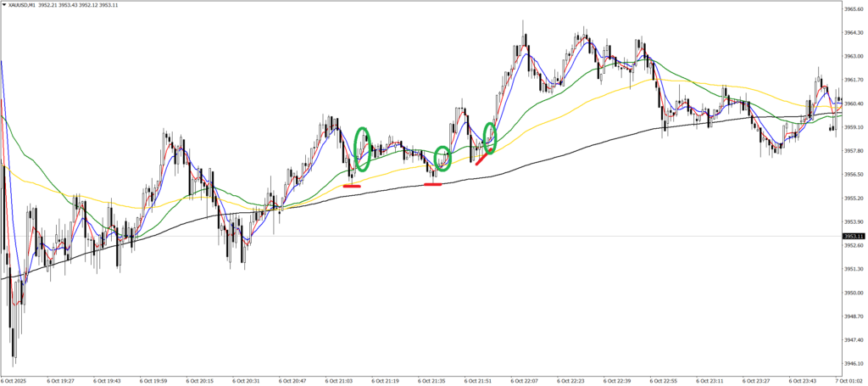
Task: Click the current price tag 3953.11
Action: point(853,236)
